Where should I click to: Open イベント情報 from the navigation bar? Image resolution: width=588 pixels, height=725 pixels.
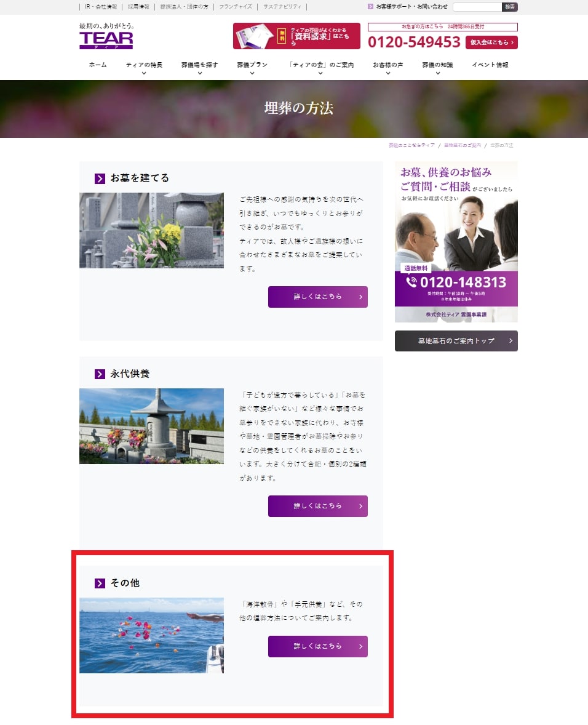(490, 65)
